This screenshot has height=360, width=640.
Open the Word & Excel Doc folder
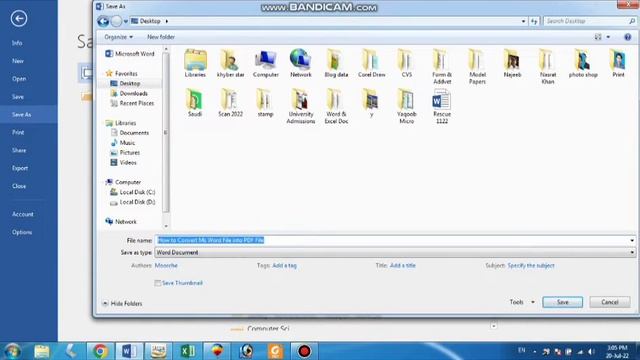coord(336,106)
